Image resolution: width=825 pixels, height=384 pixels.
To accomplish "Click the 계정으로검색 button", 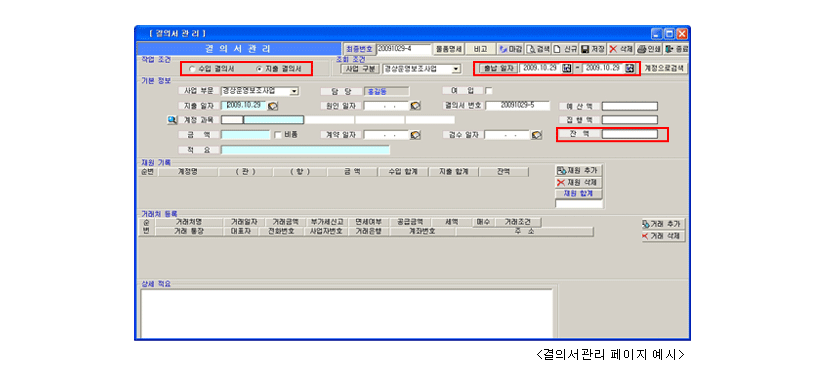I will [x=665, y=68].
